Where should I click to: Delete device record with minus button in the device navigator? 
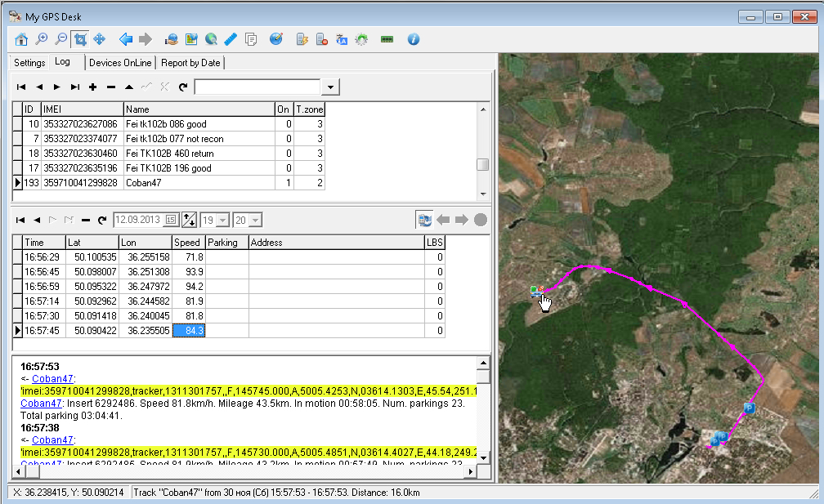click(x=111, y=87)
